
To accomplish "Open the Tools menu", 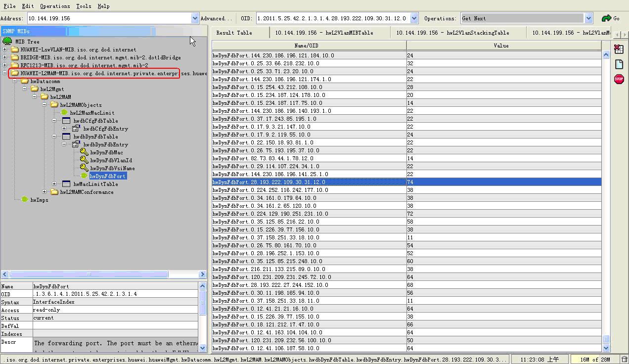I will pos(84,6).
